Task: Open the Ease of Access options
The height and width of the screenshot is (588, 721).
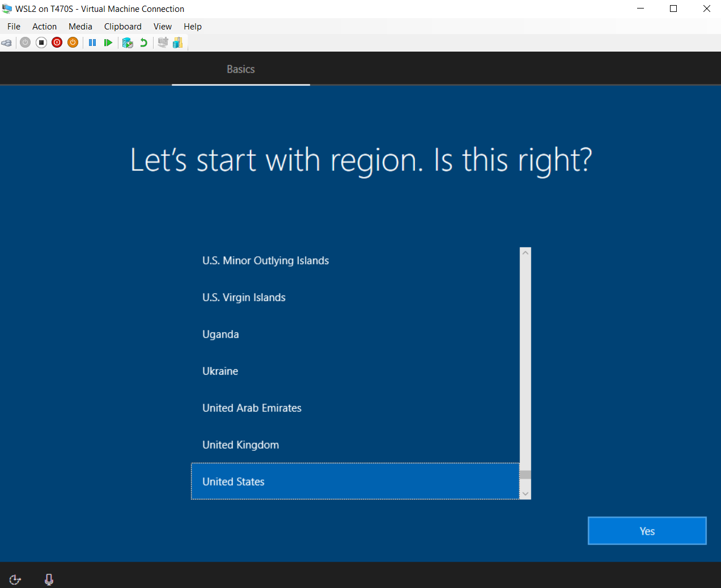Action: [x=15, y=579]
